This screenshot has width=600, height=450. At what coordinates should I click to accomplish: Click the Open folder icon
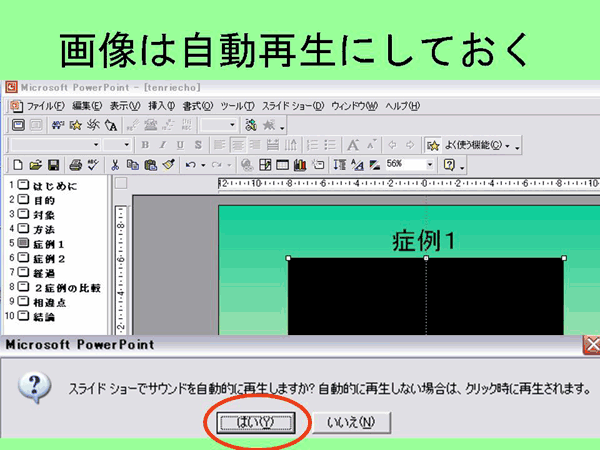(x=35, y=165)
